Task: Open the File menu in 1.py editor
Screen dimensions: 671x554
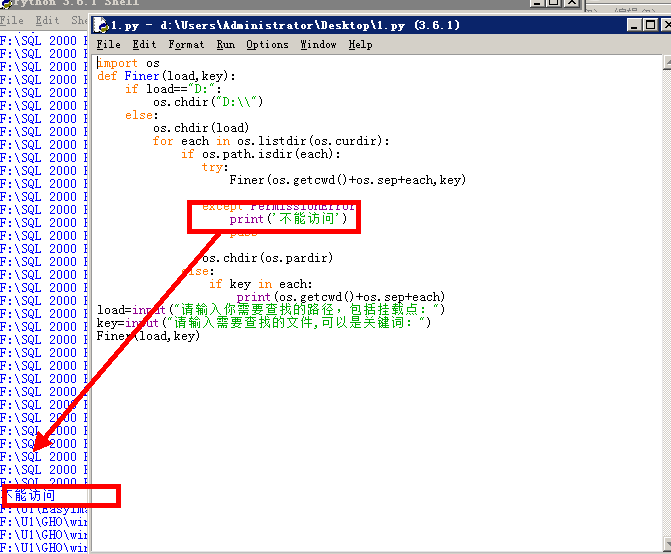Action: 108,44
